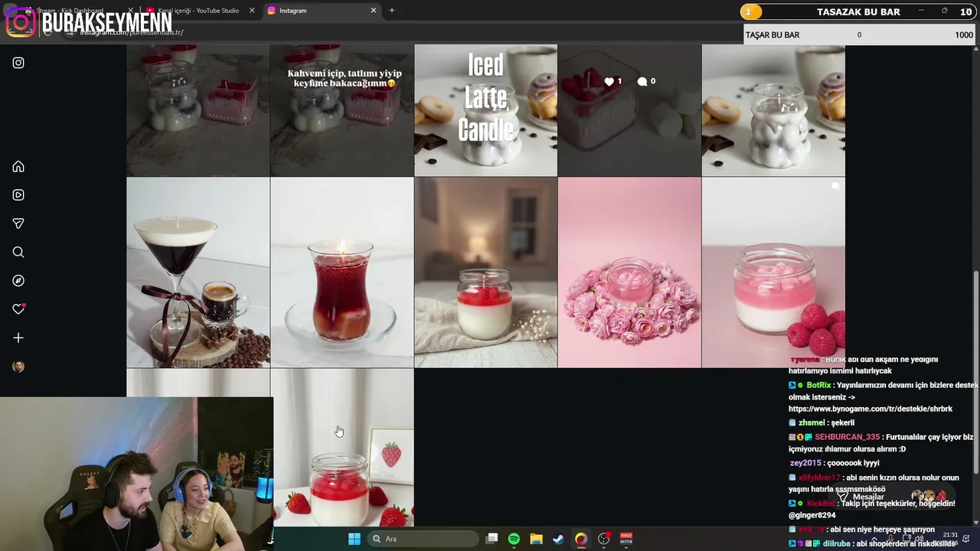Viewport: 980px width, 551px height.
Task: Open Notifications heart icon
Action: [18, 309]
